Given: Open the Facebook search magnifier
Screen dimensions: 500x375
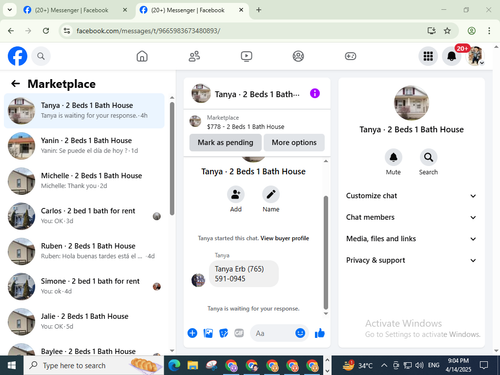Looking at the screenshot, I should (x=41, y=56).
